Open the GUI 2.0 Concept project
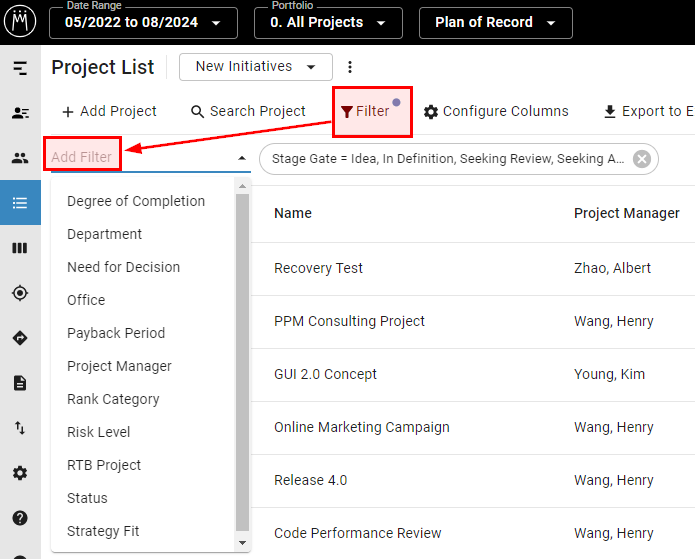Viewport: 695px width, 559px height. pos(325,374)
